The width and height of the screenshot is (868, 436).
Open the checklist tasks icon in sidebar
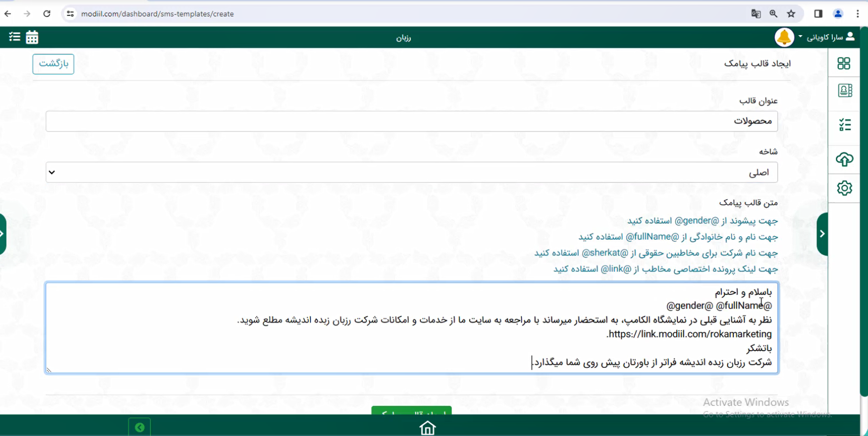coord(844,124)
